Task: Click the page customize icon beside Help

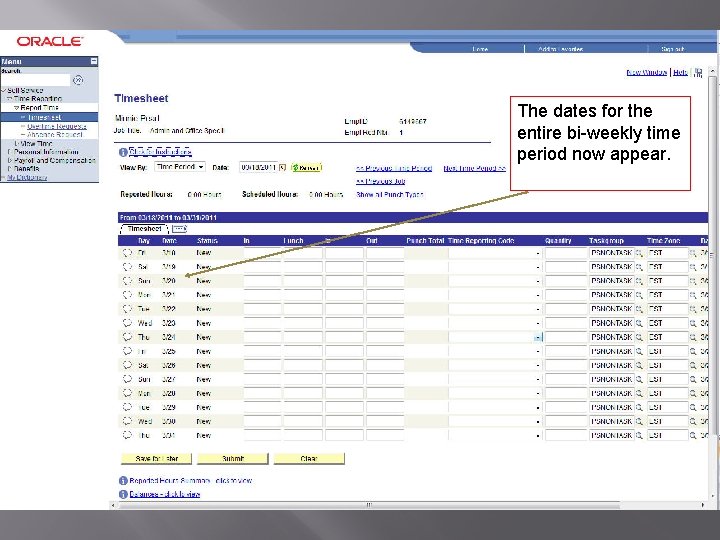Action: [x=698, y=73]
